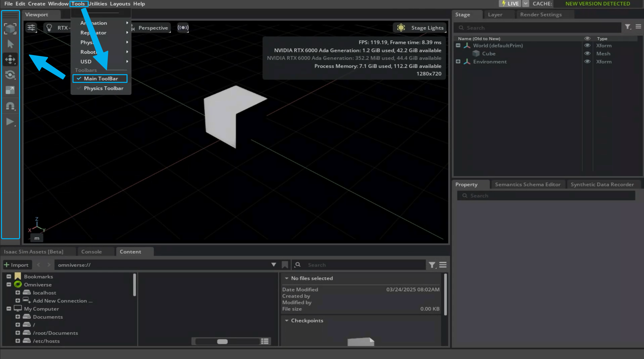Toggle the magnet Snap tool
The image size is (644, 359).
point(10,106)
